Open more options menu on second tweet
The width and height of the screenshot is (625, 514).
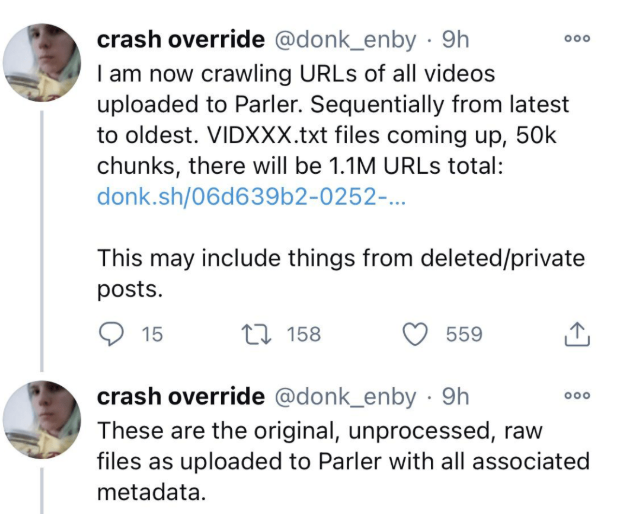(x=578, y=397)
